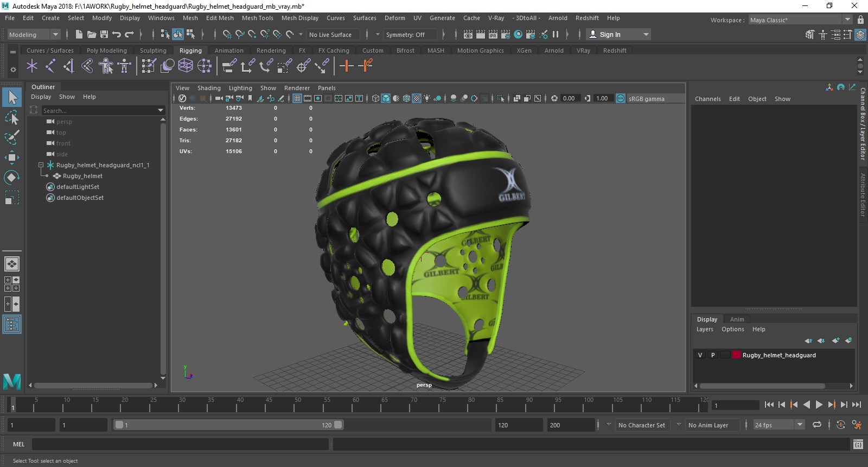Select the arrow Select tool in toolbox
Image resolution: width=868 pixels, height=467 pixels.
click(12, 97)
